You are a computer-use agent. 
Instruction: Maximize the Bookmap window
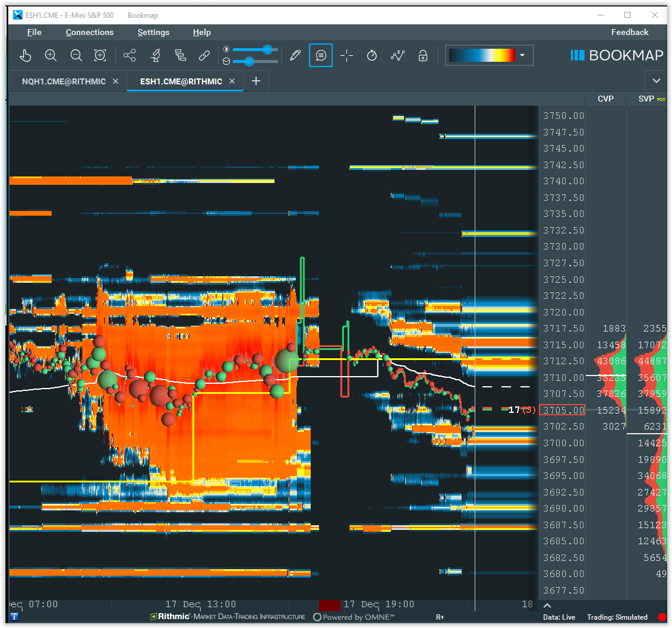coord(627,15)
